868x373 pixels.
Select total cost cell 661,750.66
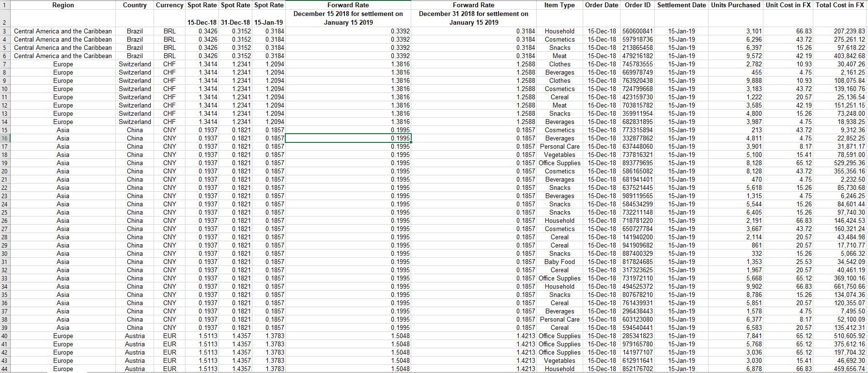click(840, 287)
